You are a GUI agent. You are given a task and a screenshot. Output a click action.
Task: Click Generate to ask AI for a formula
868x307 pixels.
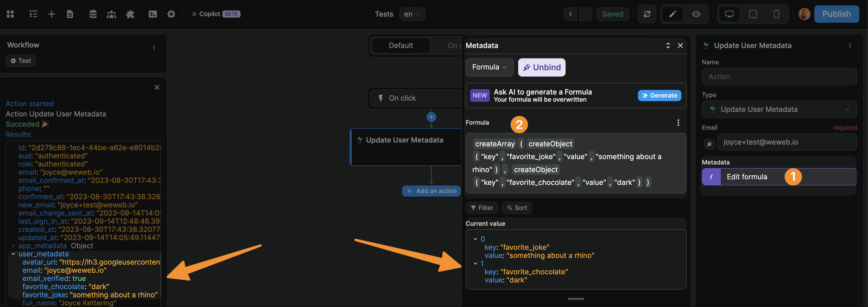(x=659, y=95)
